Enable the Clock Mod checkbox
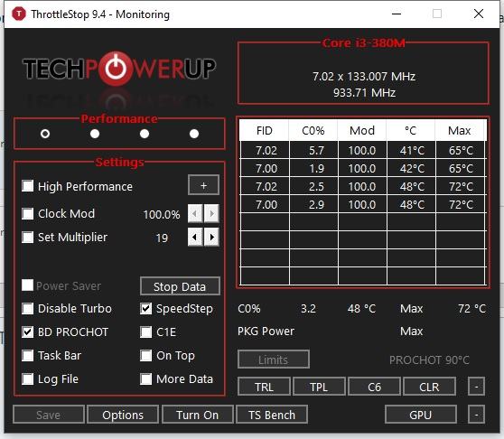The image size is (504, 439). [x=28, y=213]
